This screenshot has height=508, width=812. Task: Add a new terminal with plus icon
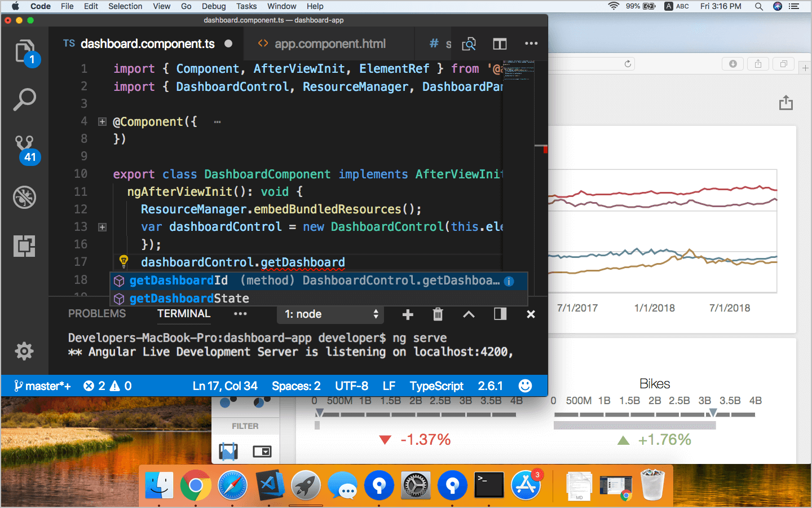point(408,314)
